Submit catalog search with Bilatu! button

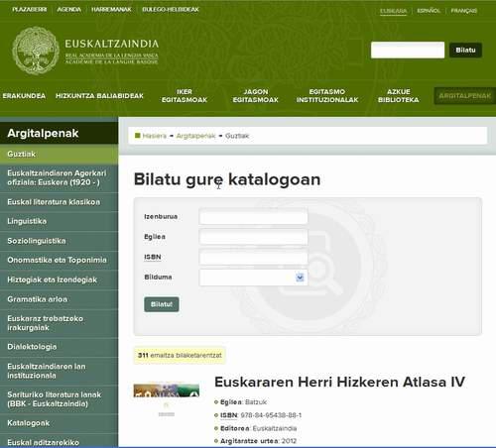click(x=162, y=304)
